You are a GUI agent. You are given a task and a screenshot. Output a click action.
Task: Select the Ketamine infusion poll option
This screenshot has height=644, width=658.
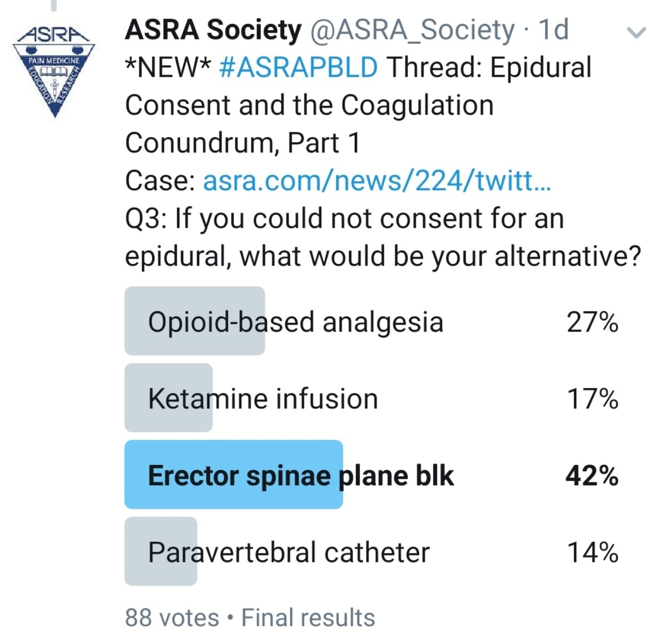click(x=263, y=399)
